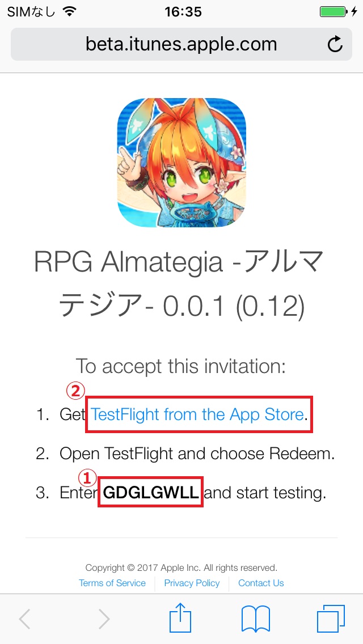Tap the 16:35 clock in status bar
363x644 pixels.
pyautogui.click(x=183, y=12)
